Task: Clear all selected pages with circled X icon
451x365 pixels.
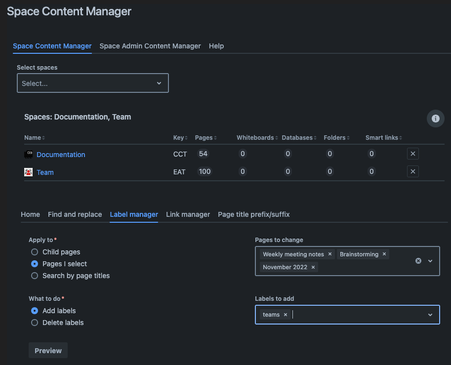Action: (418, 261)
